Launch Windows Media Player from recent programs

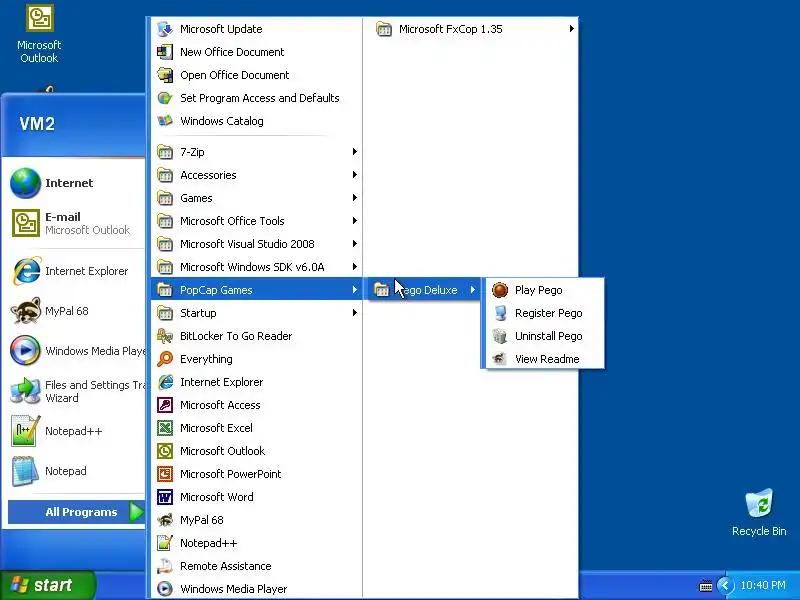tap(74, 351)
